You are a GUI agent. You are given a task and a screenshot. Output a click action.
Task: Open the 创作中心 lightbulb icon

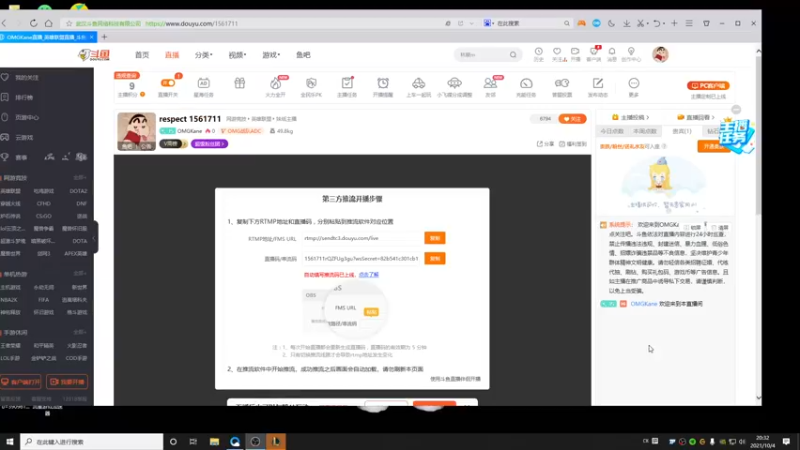tap(631, 54)
